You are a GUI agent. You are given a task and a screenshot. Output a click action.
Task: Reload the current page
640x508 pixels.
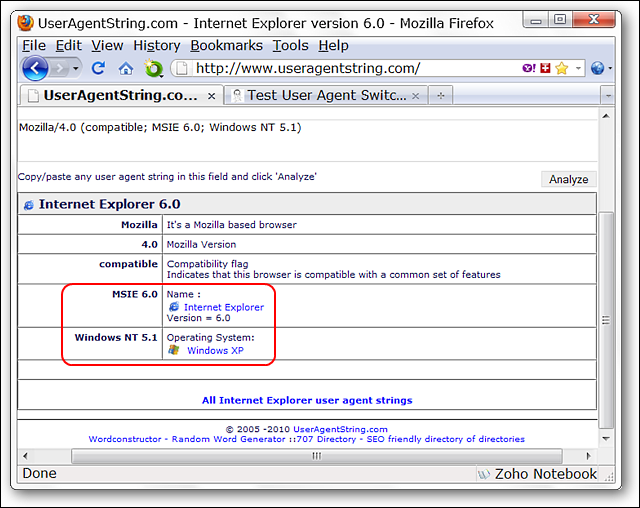pyautogui.click(x=98, y=68)
